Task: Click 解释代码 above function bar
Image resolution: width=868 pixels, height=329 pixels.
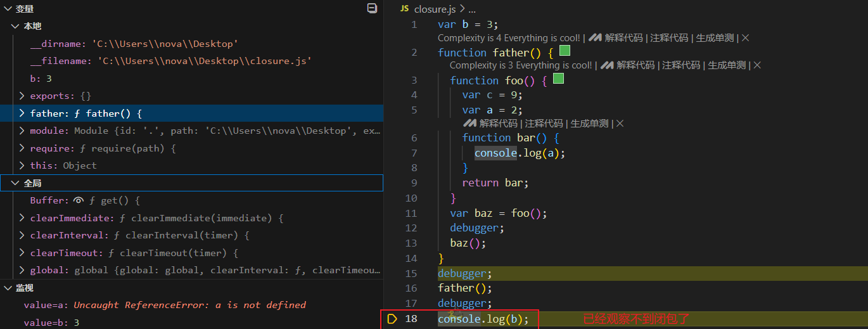Action: (x=499, y=124)
